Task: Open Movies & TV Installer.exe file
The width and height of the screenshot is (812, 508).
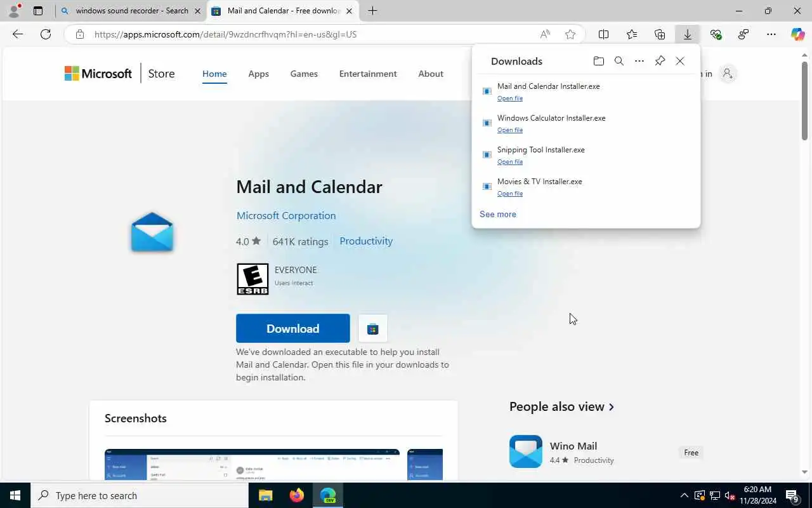Action: coord(510,194)
